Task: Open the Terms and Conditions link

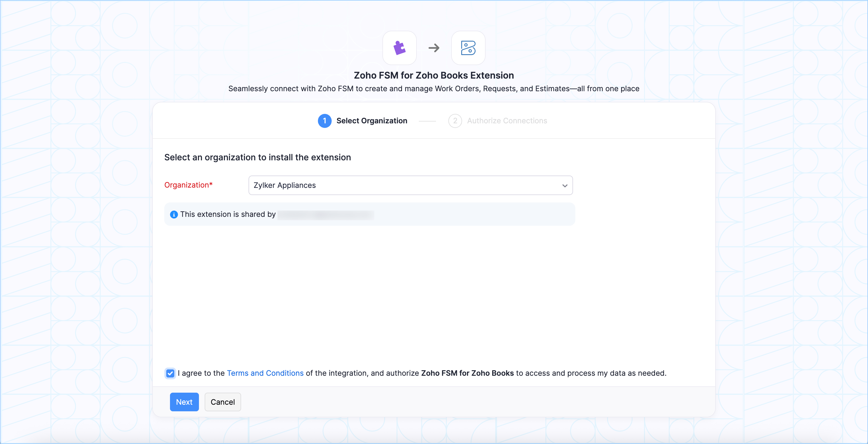Action: click(x=265, y=373)
